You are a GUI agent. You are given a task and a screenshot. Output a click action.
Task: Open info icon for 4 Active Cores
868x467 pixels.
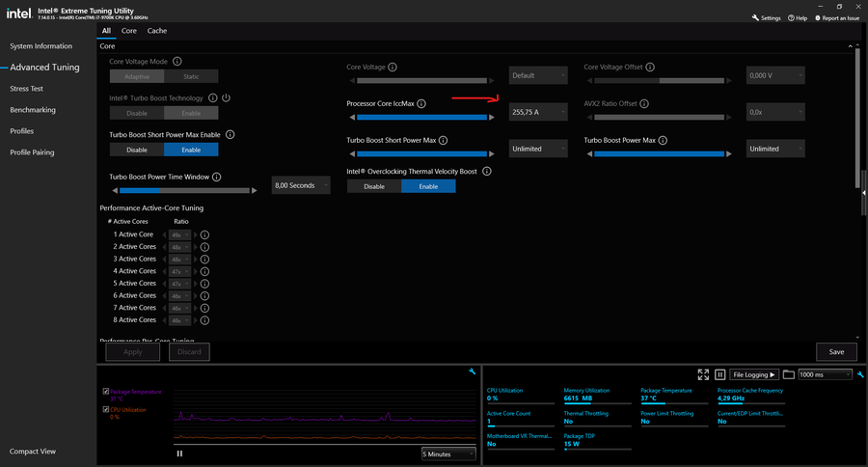click(204, 271)
